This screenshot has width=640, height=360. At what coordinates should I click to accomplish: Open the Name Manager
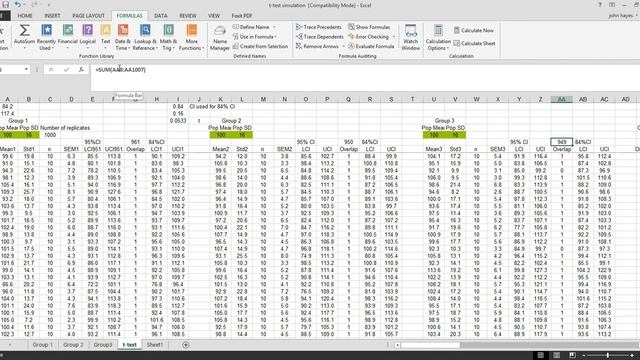220,38
